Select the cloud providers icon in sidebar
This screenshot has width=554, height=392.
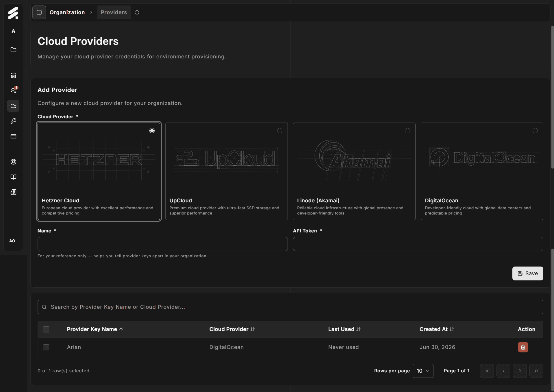13,106
